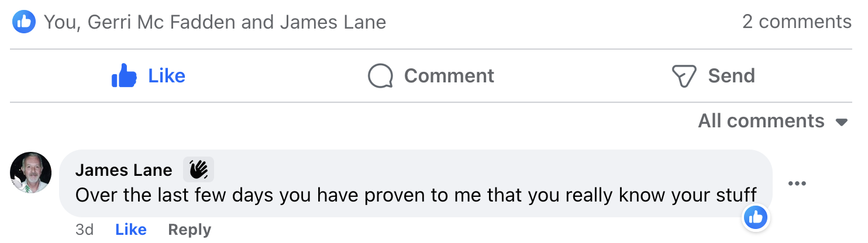Click the down arrow next to All comments
This screenshot has width=868, height=243.
842,122
